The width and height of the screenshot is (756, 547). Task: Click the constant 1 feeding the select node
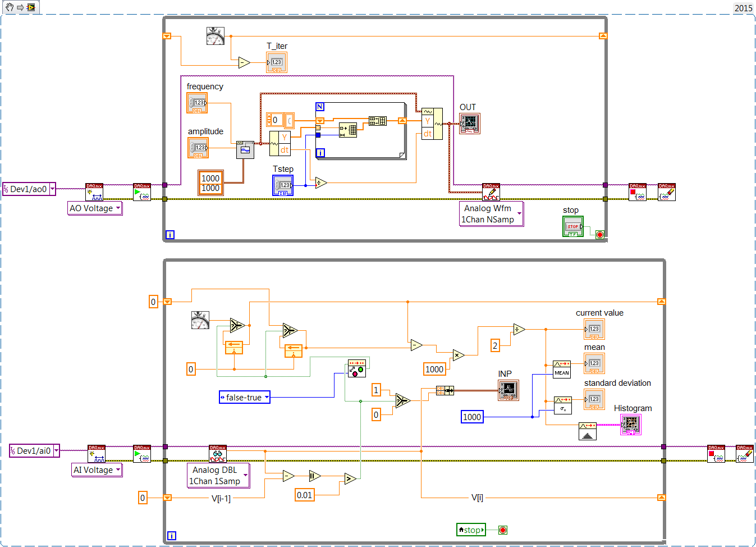click(x=376, y=389)
